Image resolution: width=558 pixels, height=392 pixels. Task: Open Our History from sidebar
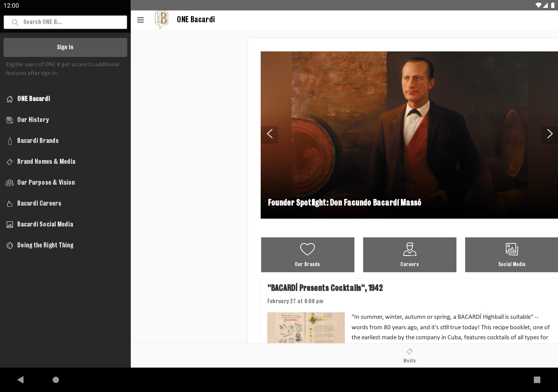pos(33,120)
